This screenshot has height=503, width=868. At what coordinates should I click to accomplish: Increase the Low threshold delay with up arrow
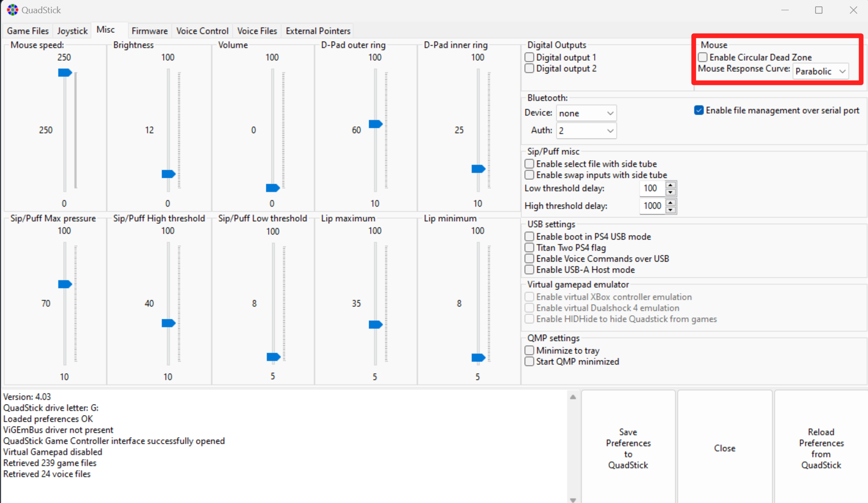(x=671, y=185)
